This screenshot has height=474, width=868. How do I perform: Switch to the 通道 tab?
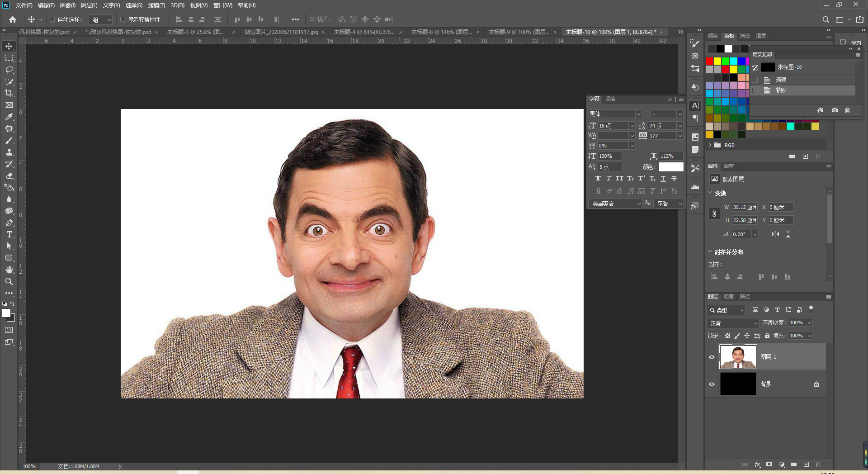(728, 297)
